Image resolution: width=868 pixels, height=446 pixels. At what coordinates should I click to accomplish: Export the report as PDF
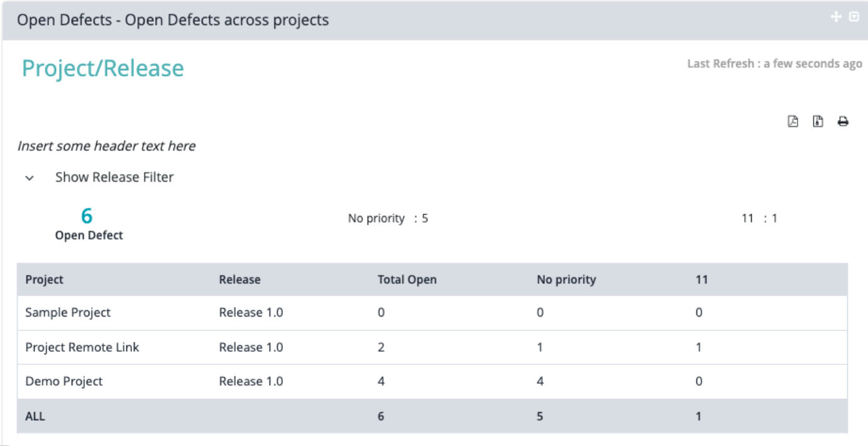click(793, 121)
